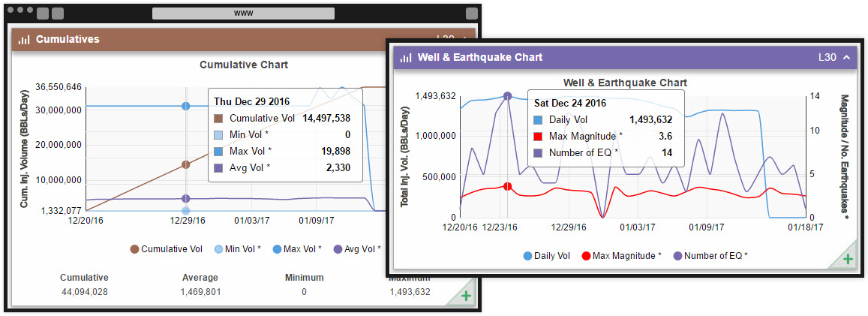This screenshot has width=868, height=316.
Task: Toggle Number of EQ * series in legend
Action: pos(710,256)
